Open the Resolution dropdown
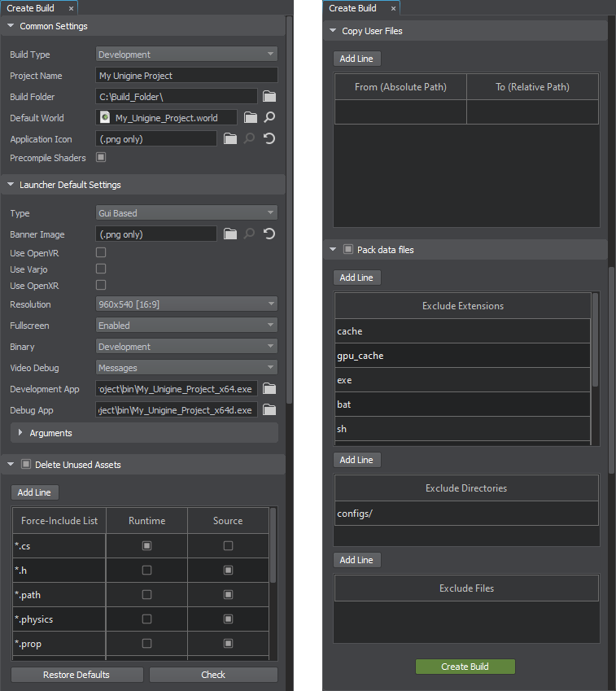616x691 pixels. coord(186,304)
